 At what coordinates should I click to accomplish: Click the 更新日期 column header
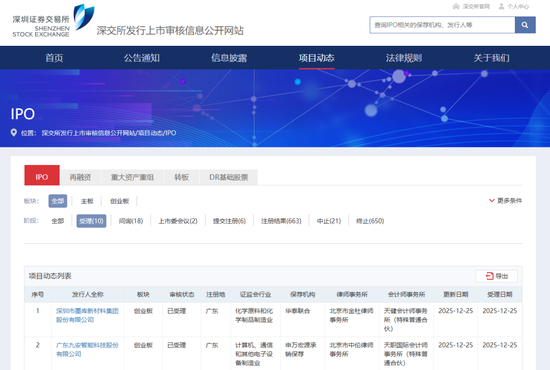455,294
